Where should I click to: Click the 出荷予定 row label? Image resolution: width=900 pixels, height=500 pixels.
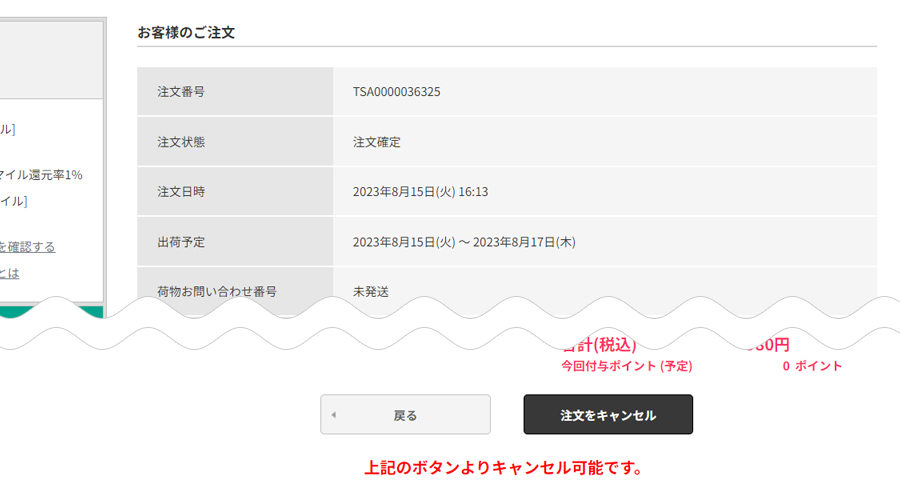pos(181,242)
